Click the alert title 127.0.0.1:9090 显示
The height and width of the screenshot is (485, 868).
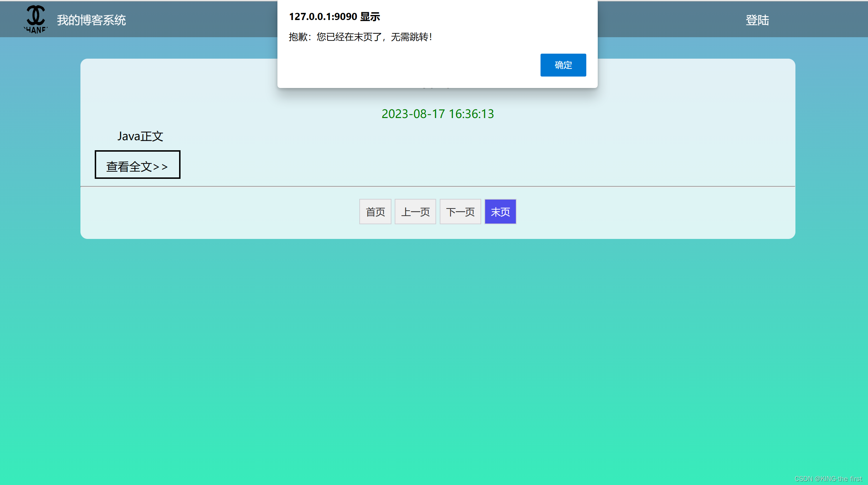335,16
